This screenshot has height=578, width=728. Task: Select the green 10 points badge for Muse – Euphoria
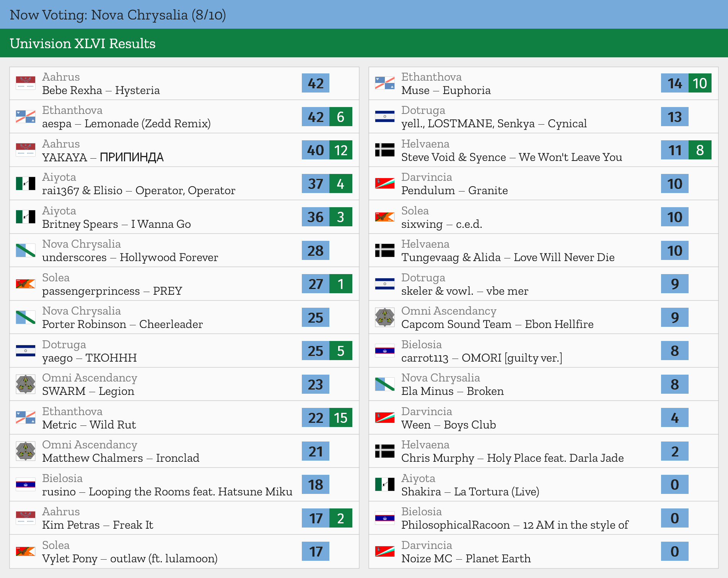(x=700, y=83)
